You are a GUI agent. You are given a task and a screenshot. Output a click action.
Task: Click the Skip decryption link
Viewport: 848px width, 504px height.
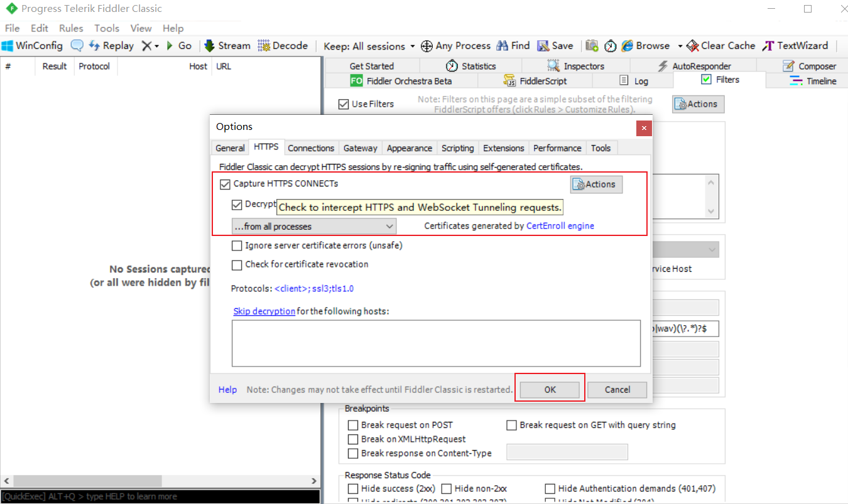click(264, 311)
